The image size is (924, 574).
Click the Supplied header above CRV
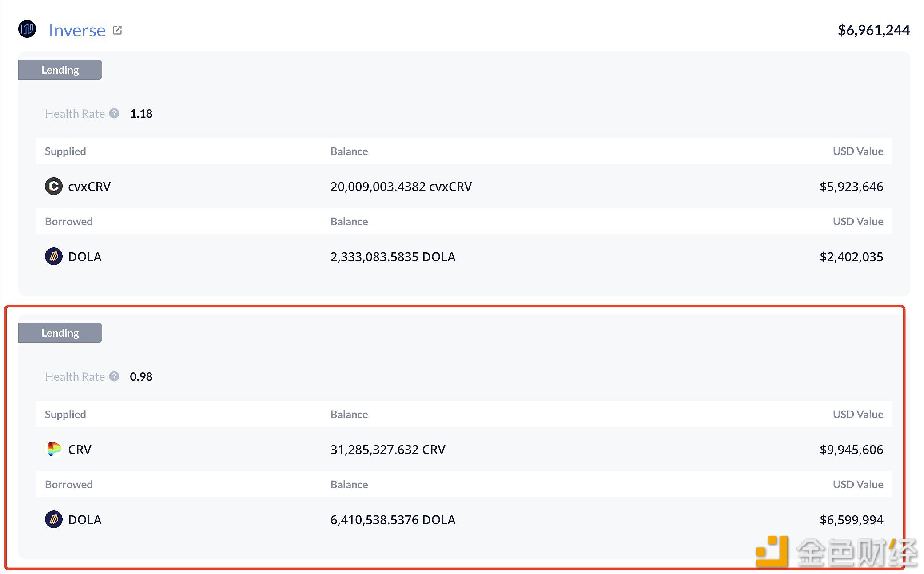[65, 415]
